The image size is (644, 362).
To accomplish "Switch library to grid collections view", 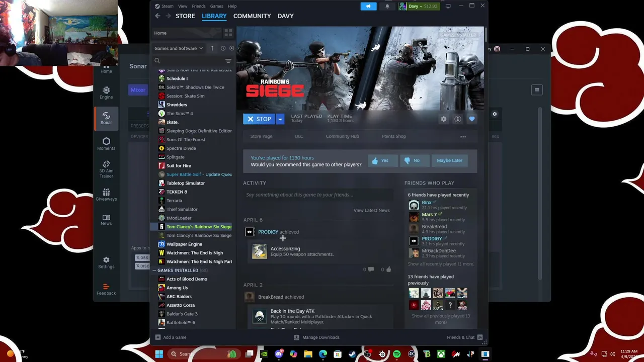I will [x=228, y=33].
